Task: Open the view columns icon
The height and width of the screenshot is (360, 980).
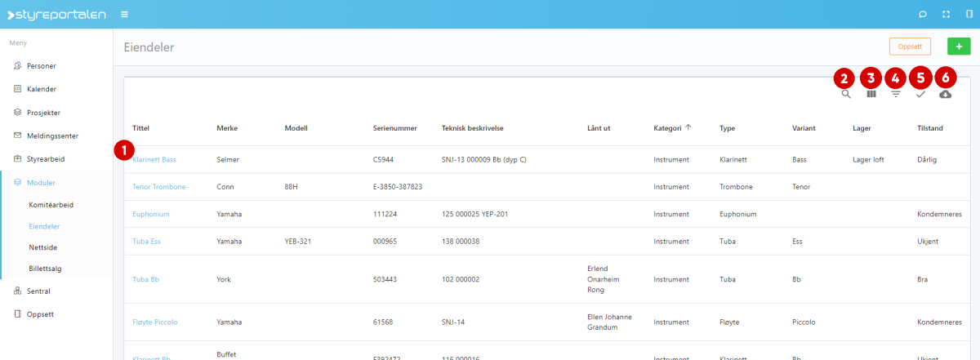Action: [871, 95]
